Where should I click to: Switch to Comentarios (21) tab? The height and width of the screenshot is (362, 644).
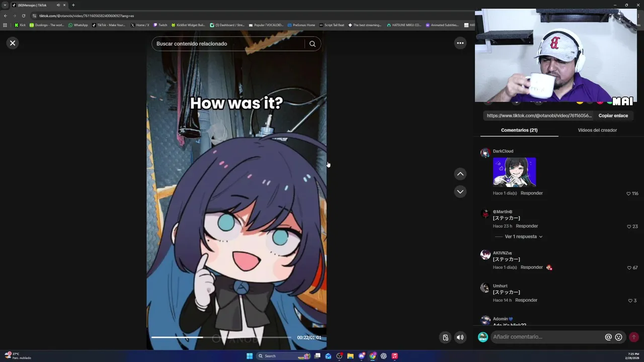point(519,130)
